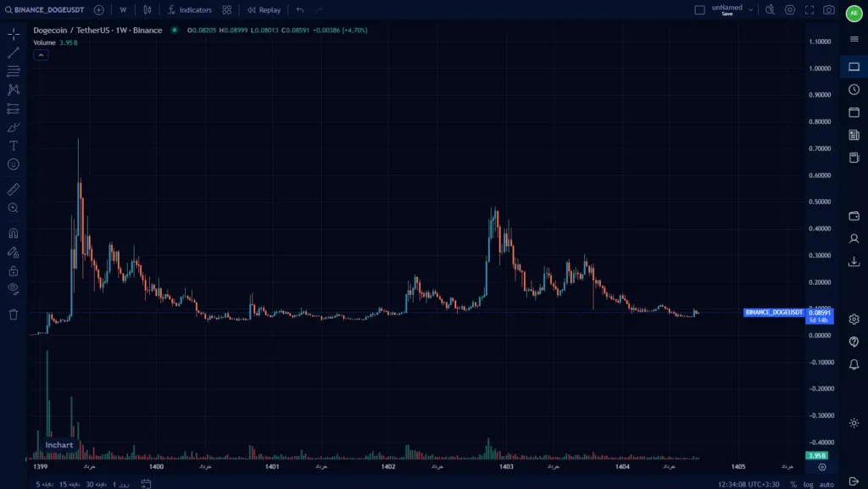Toggle the light/dark theme sun icon
This screenshot has width=868, height=489.
point(854,423)
